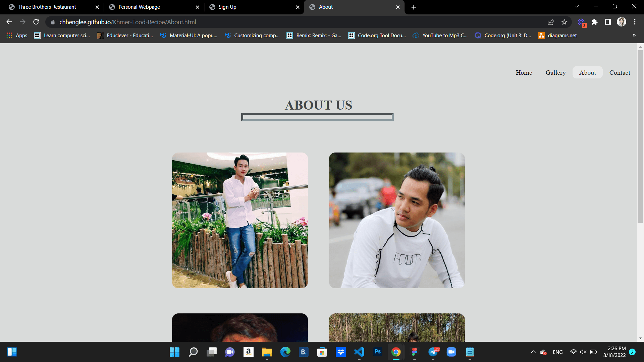Open Visual Studio Code from the taskbar
Viewport: 644px width, 362px height.
[359, 352]
